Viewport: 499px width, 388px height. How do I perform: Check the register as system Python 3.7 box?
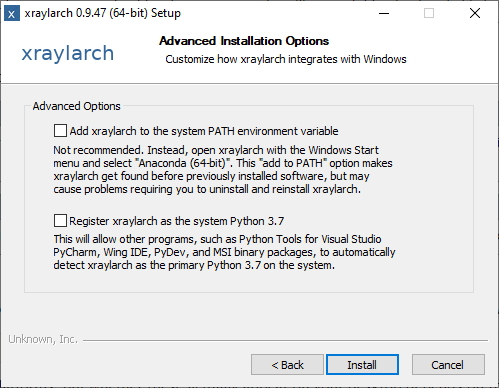coord(60,221)
